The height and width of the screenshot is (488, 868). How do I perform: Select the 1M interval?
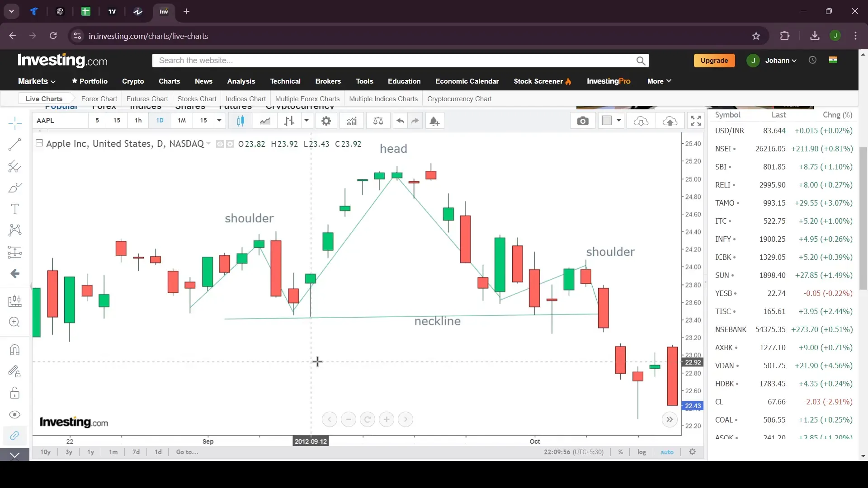pos(182,121)
